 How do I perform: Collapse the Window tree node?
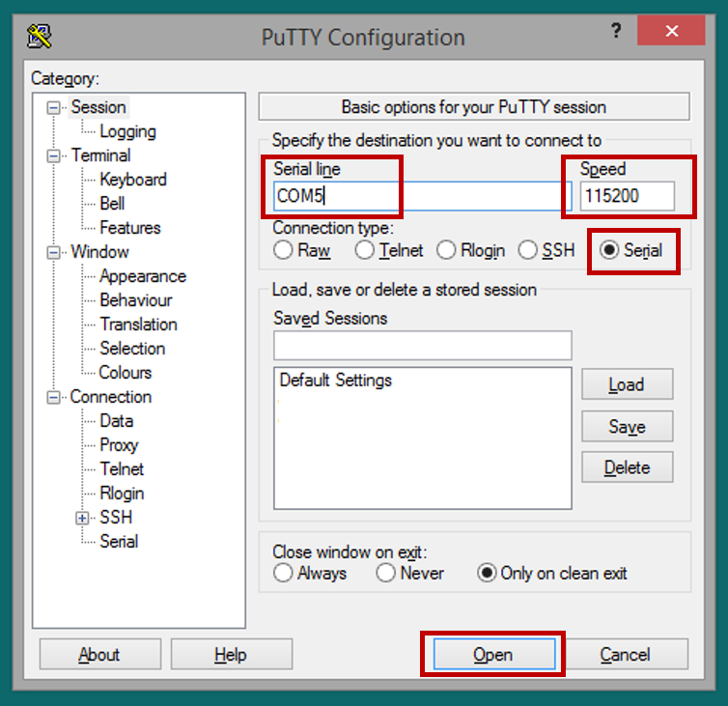pos(53,253)
